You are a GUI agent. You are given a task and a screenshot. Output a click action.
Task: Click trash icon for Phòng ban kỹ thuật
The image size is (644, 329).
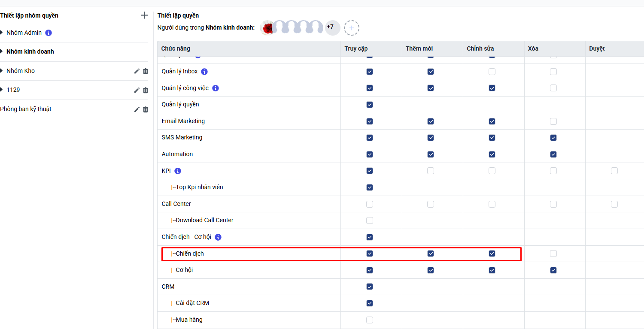click(x=146, y=109)
